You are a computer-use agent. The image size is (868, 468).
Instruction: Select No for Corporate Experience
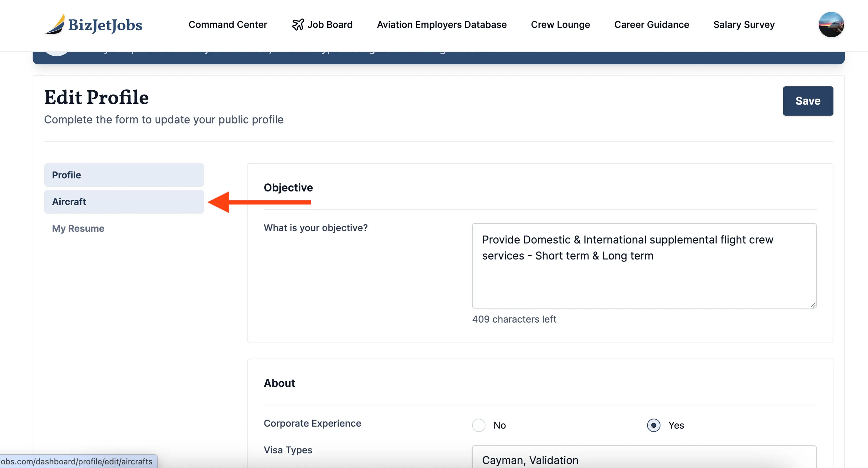pyautogui.click(x=479, y=425)
